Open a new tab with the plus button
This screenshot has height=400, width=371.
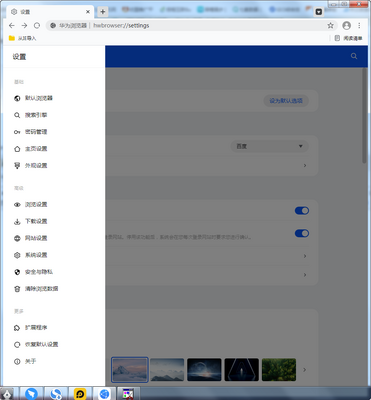(x=103, y=12)
